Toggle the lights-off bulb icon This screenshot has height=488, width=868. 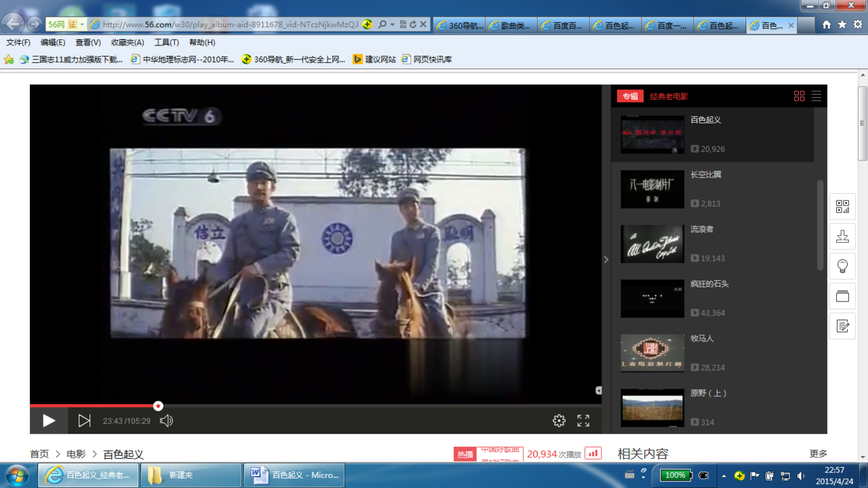(x=842, y=266)
